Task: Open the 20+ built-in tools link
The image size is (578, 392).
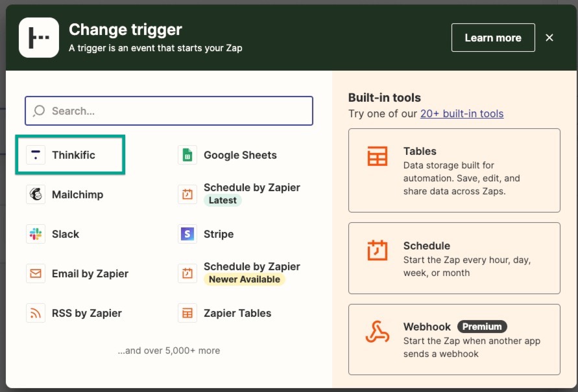Action: tap(461, 113)
